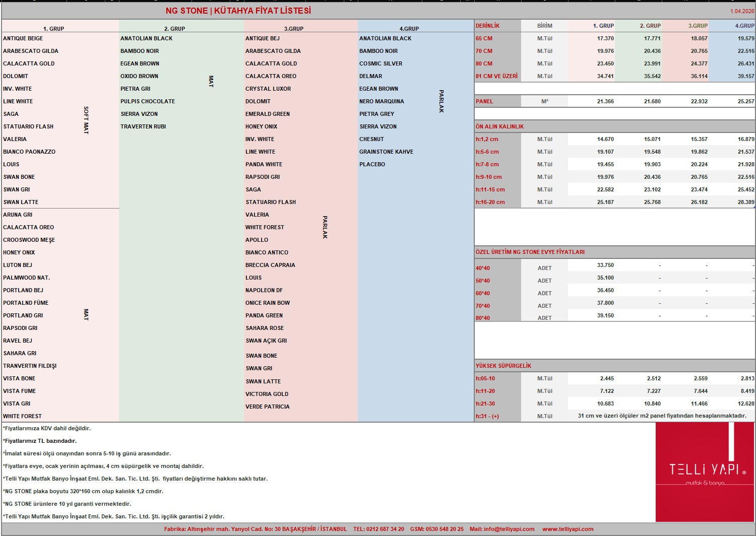Image resolution: width=756 pixels, height=536 pixels.
Task: Select the ARUNA GRI cell
Action: pos(18,215)
